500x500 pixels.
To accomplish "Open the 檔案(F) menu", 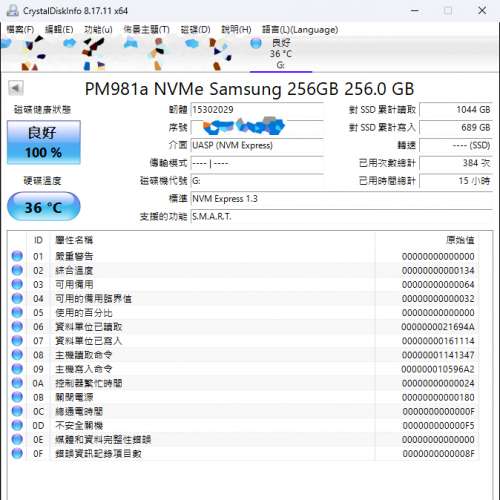I will point(20,30).
